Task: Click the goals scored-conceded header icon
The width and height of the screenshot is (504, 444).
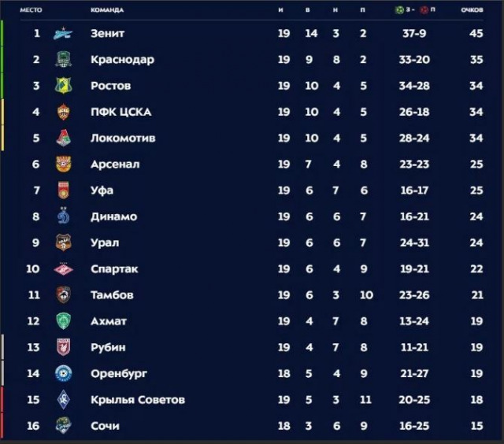Action: pos(413,10)
